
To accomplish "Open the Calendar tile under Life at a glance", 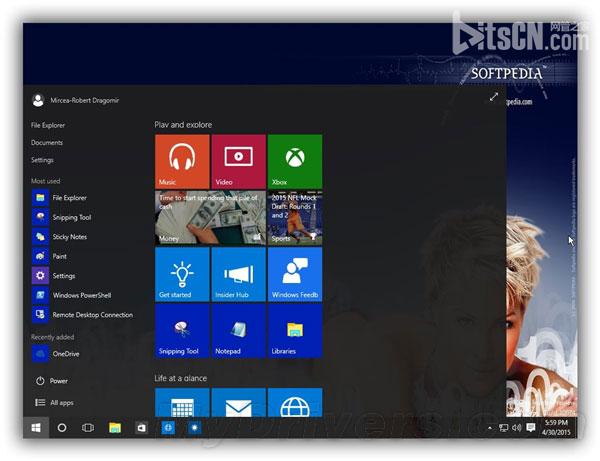I will [x=182, y=402].
